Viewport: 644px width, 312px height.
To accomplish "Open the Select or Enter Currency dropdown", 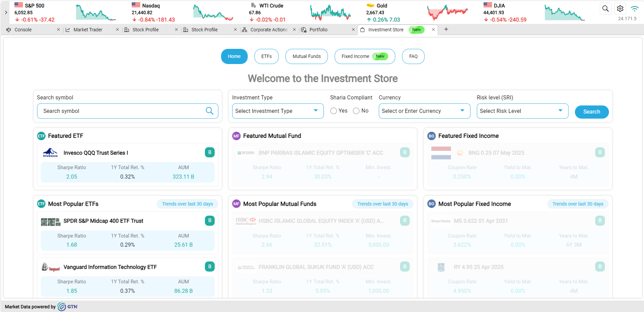I will click(424, 111).
